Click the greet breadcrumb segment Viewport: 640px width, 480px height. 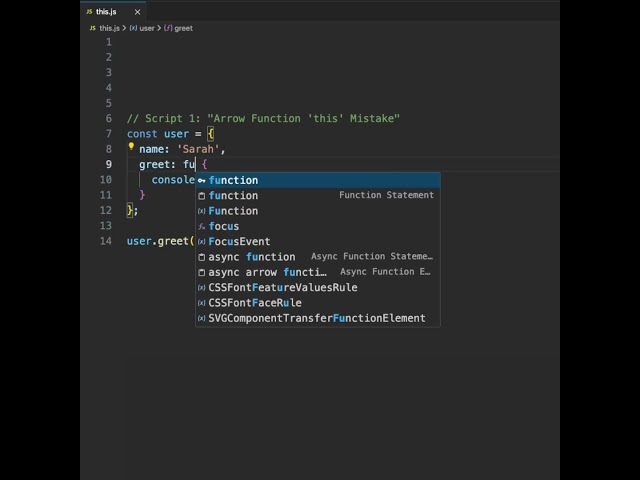pos(183,28)
